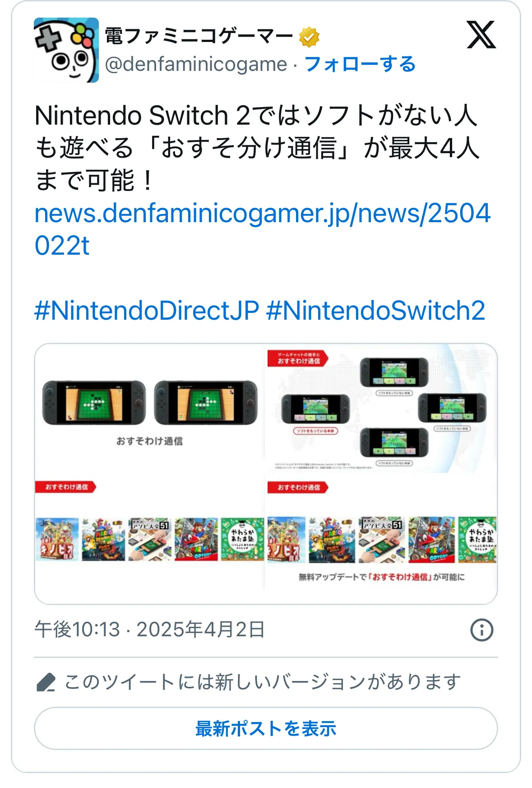
Task: Open the #NintendoSwitch2 hashtag
Action: [376, 311]
